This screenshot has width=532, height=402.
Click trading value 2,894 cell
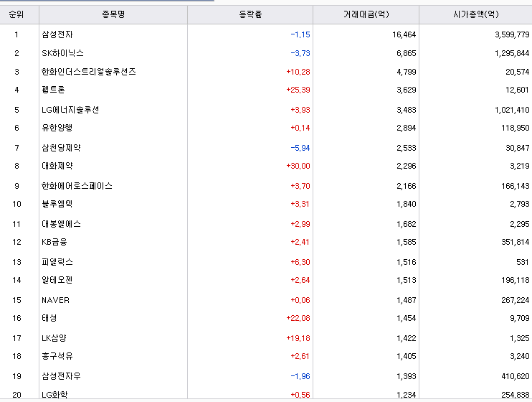coord(406,128)
